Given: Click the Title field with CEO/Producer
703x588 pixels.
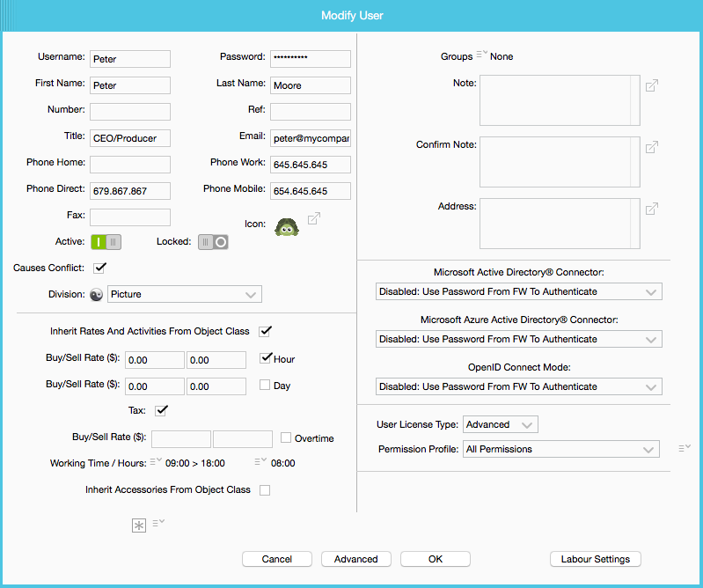Looking at the screenshot, I should click(130, 138).
